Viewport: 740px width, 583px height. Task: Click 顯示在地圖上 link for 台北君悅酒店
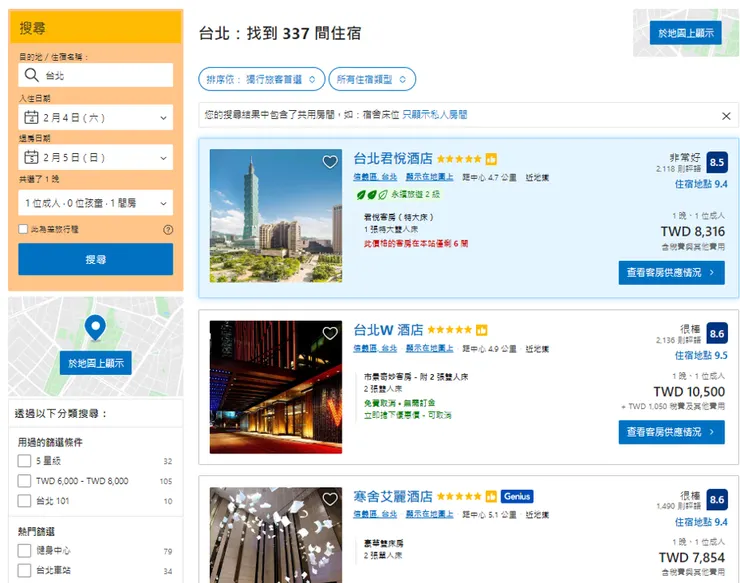[429, 177]
